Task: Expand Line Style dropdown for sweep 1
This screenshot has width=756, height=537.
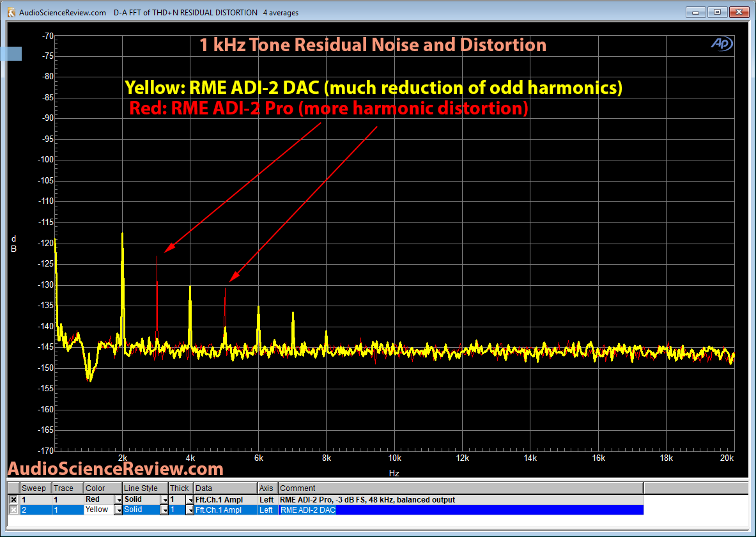Action: click(x=164, y=500)
